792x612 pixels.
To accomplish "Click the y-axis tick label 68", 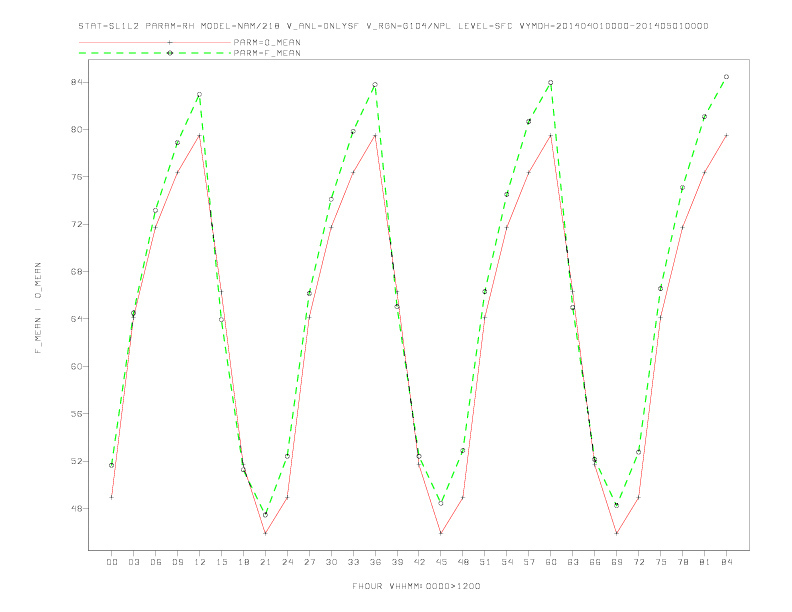I will point(75,272).
